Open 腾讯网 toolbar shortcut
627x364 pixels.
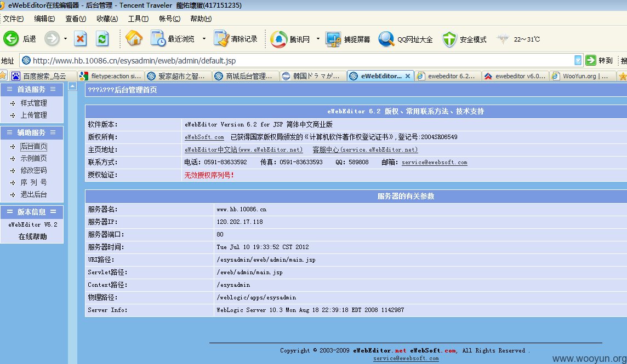(x=290, y=39)
